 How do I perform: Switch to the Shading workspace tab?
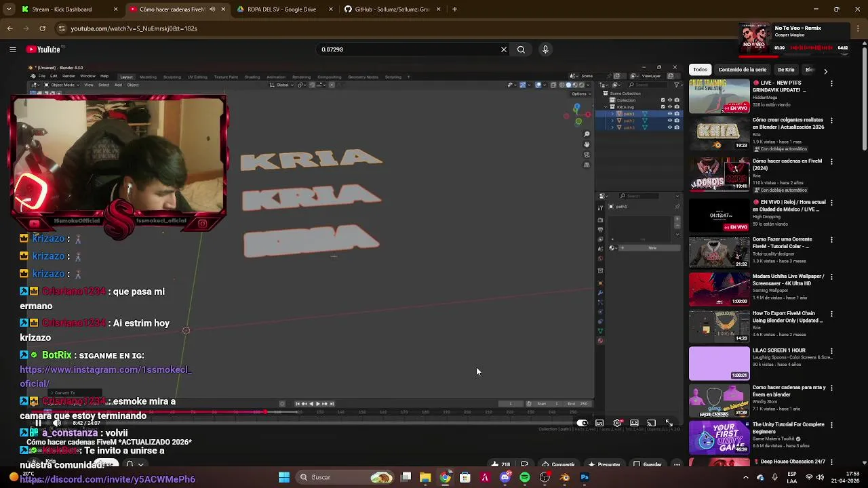252,77
